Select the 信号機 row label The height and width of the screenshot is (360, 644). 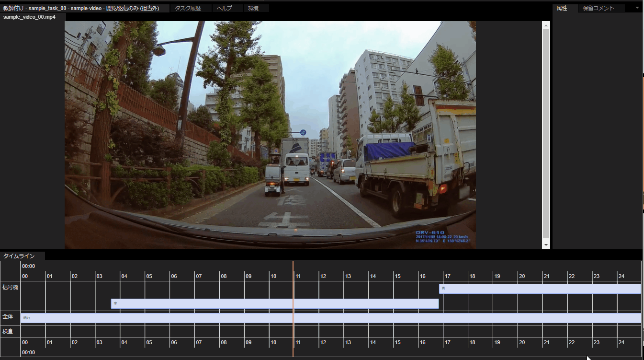tap(10, 287)
